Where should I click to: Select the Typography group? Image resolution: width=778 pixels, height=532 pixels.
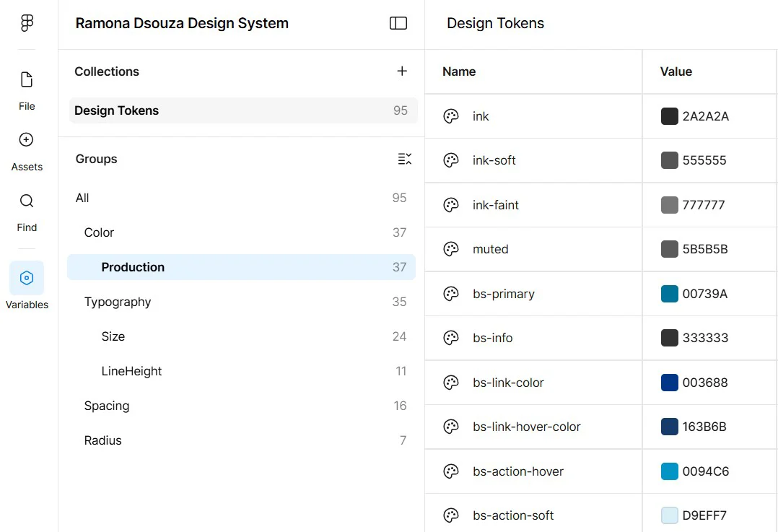tap(241, 302)
